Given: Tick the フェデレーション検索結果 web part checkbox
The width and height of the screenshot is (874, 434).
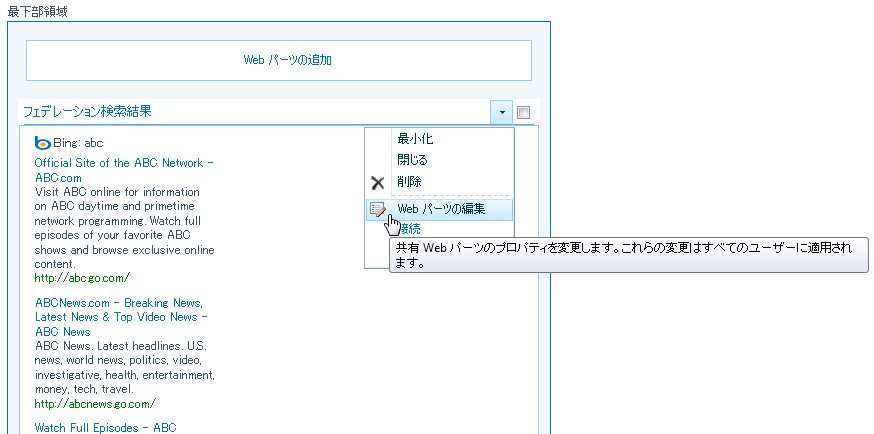Looking at the screenshot, I should (523, 113).
